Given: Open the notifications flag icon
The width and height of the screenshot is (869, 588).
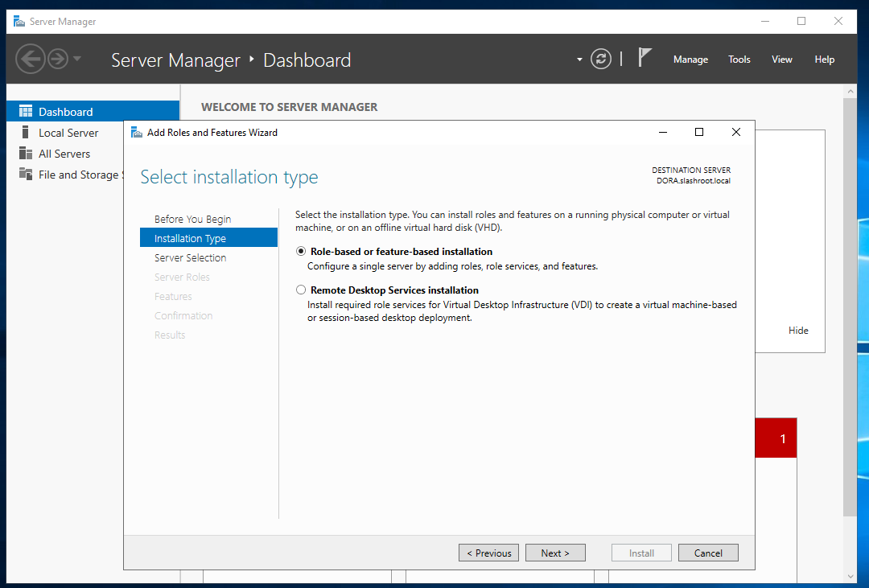Looking at the screenshot, I should [645, 58].
